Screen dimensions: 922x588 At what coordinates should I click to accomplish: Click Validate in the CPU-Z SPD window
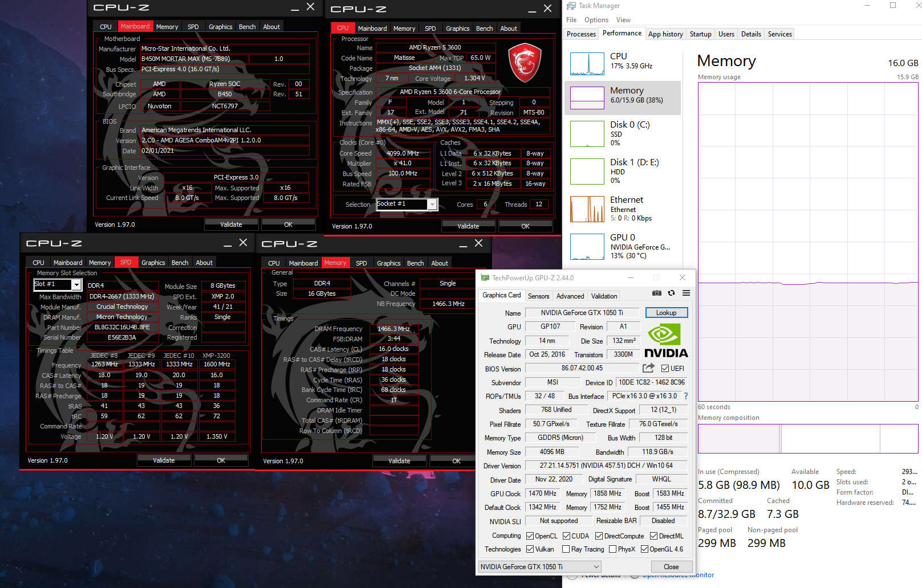click(x=164, y=460)
